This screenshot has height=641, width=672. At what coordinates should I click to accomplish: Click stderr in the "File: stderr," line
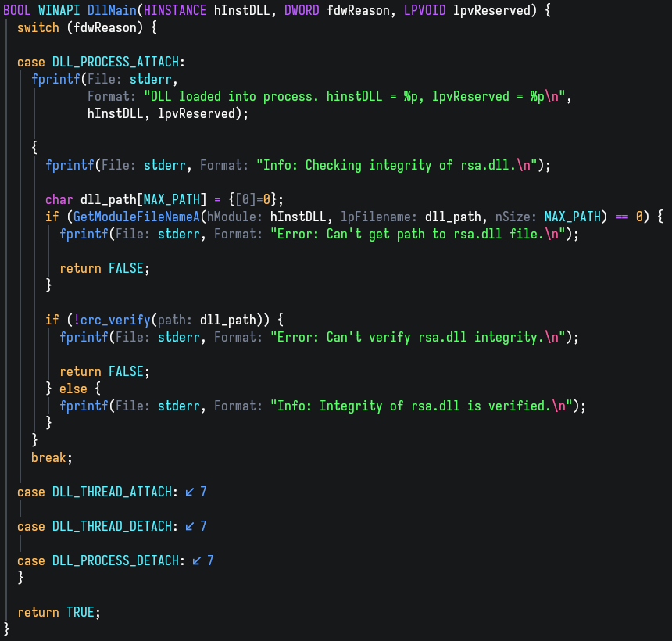tap(151, 79)
